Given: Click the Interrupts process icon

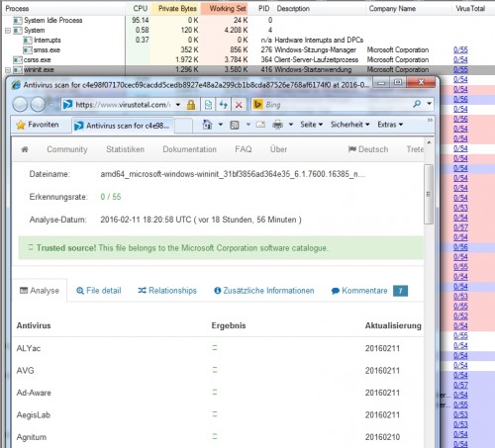Looking at the screenshot, I should point(28,41).
